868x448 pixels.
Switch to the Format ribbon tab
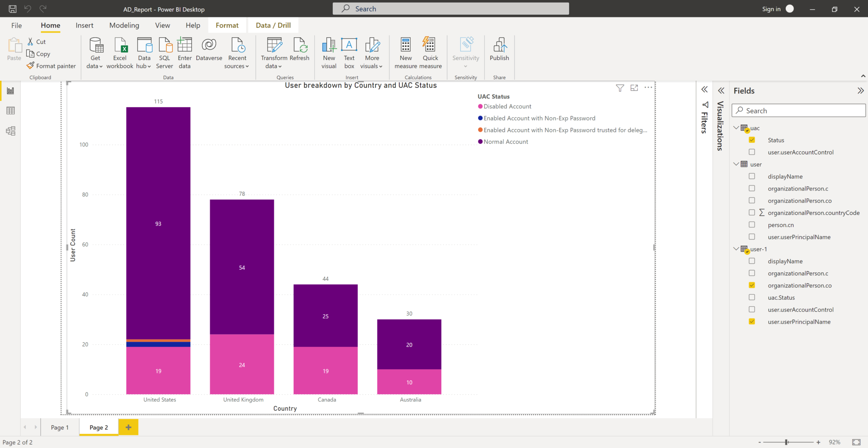coord(227,25)
